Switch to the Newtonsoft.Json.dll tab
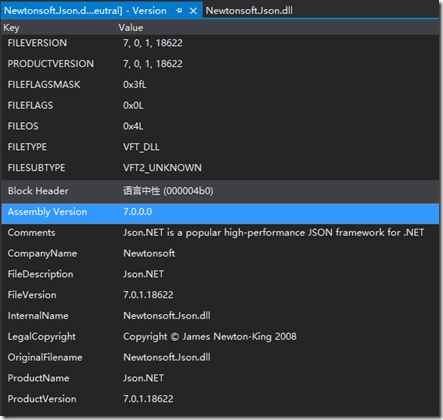The height and width of the screenshot is (420, 443). 249,11
